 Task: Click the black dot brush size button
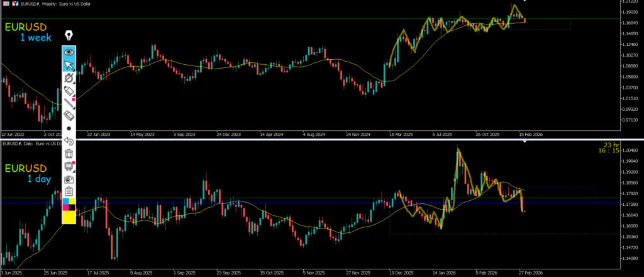click(69, 128)
